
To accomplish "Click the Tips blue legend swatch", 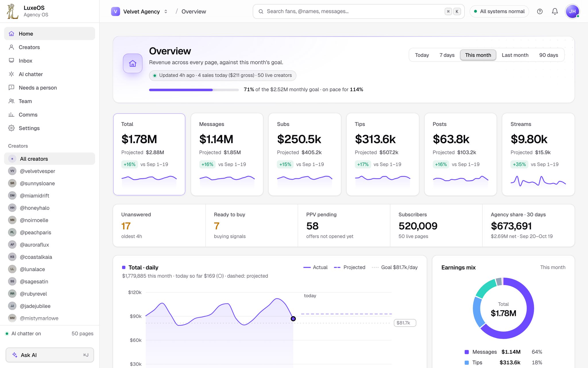I will pyautogui.click(x=467, y=363).
